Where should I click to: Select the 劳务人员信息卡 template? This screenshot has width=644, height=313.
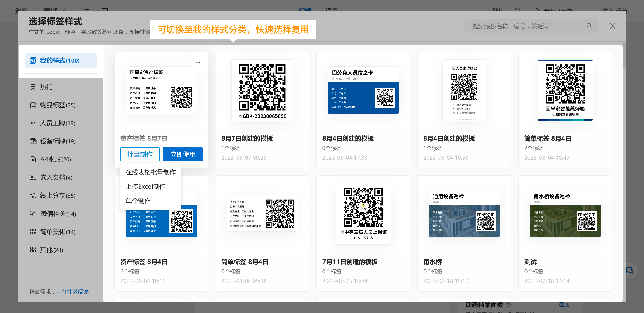(x=363, y=90)
